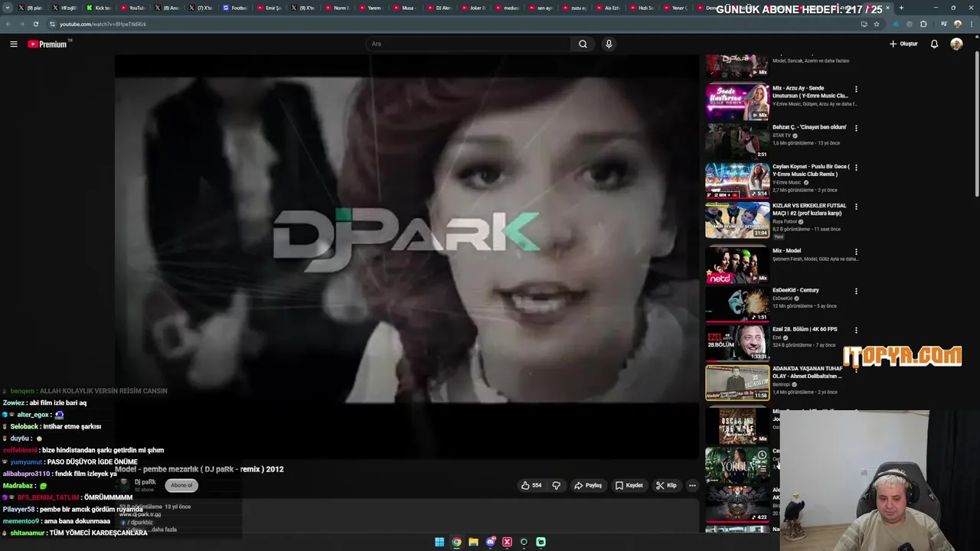Open Windows Start menu

[439, 542]
